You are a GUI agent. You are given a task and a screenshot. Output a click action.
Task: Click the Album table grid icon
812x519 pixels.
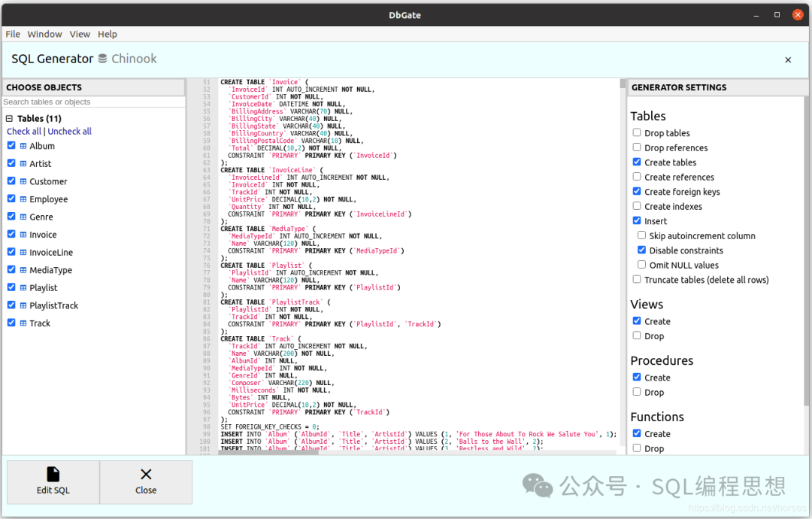[23, 146]
